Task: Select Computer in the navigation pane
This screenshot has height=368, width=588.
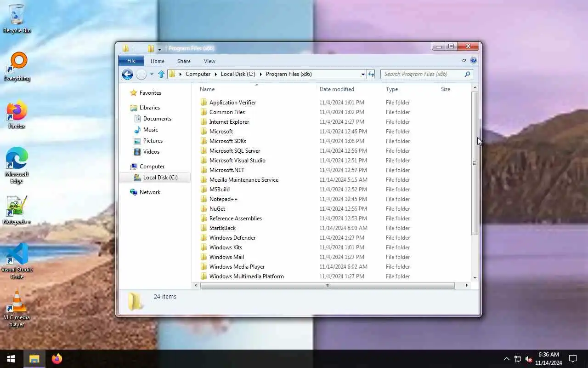Action: (152, 167)
